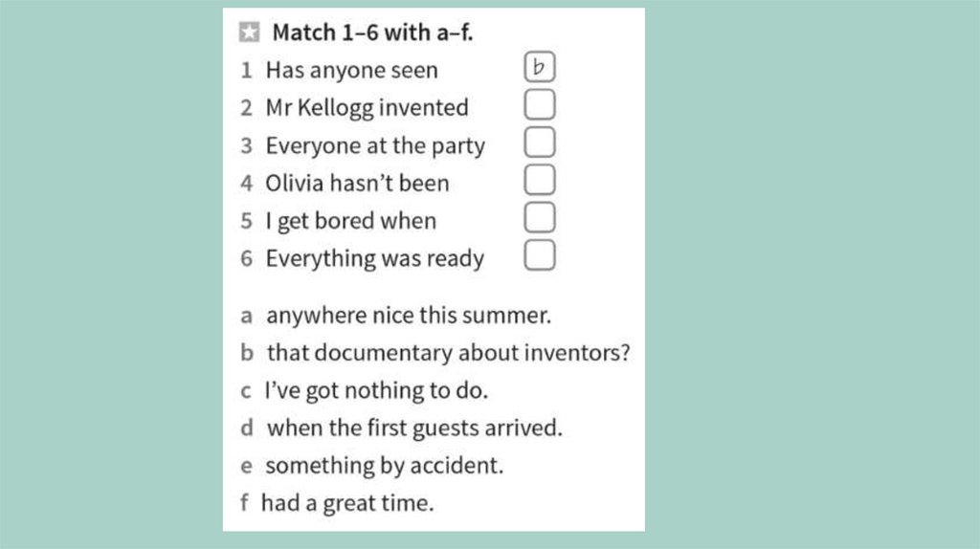Image resolution: width=980 pixels, height=549 pixels.
Task: Select 'that documentary about inventors?' option
Action: click(x=448, y=353)
